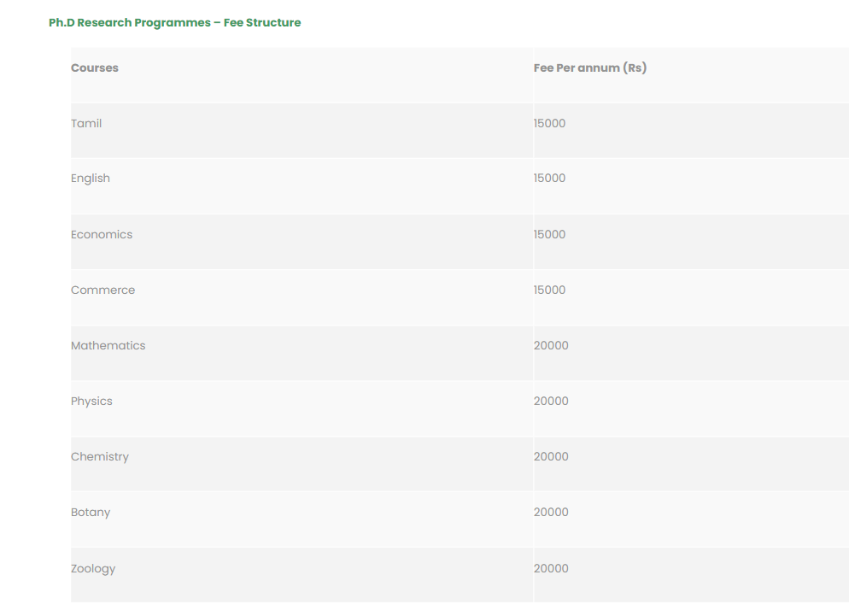Click the Economics course entry

tap(102, 235)
